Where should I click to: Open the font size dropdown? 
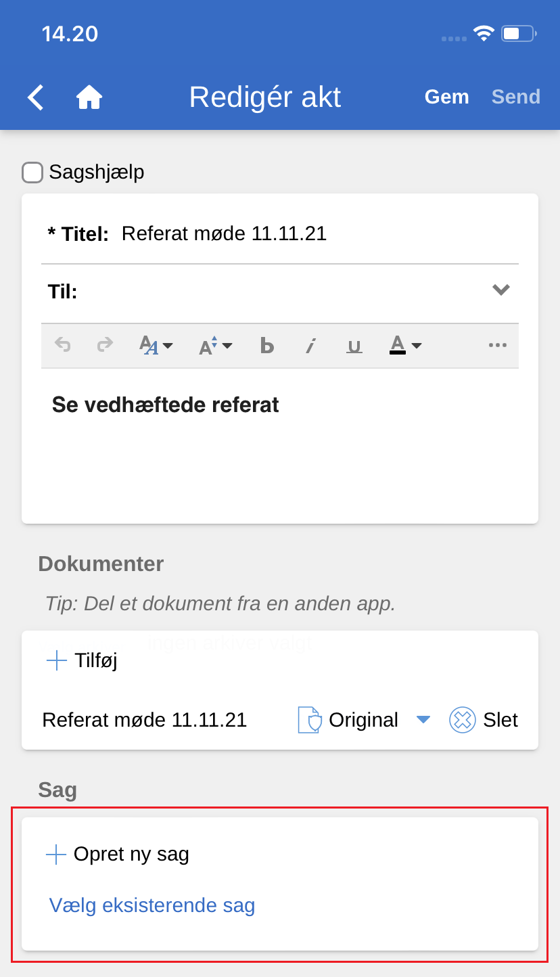coord(216,346)
